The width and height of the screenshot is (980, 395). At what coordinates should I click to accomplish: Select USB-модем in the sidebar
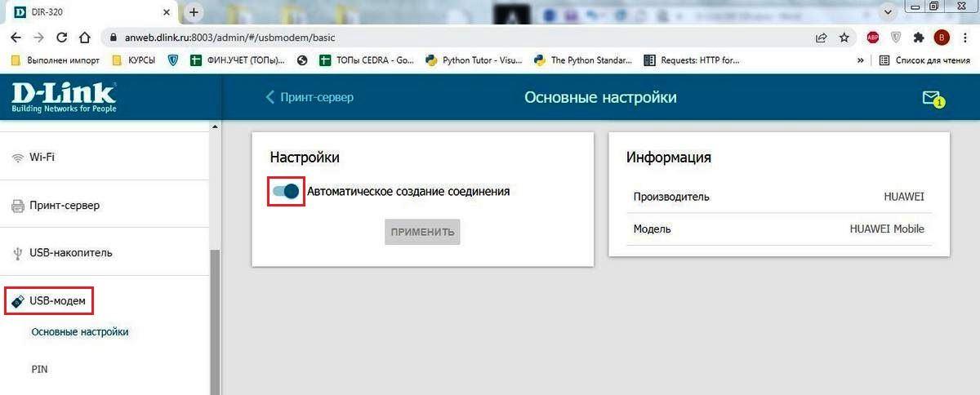click(49, 301)
